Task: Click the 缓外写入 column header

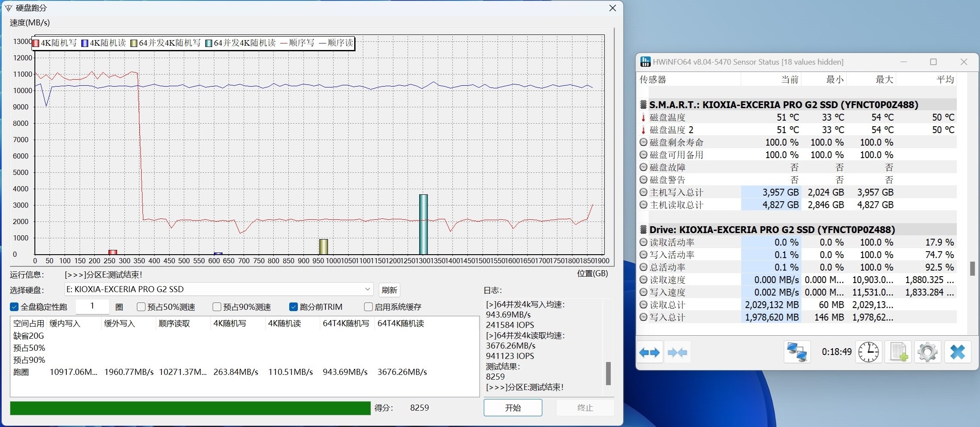Action: (x=120, y=324)
